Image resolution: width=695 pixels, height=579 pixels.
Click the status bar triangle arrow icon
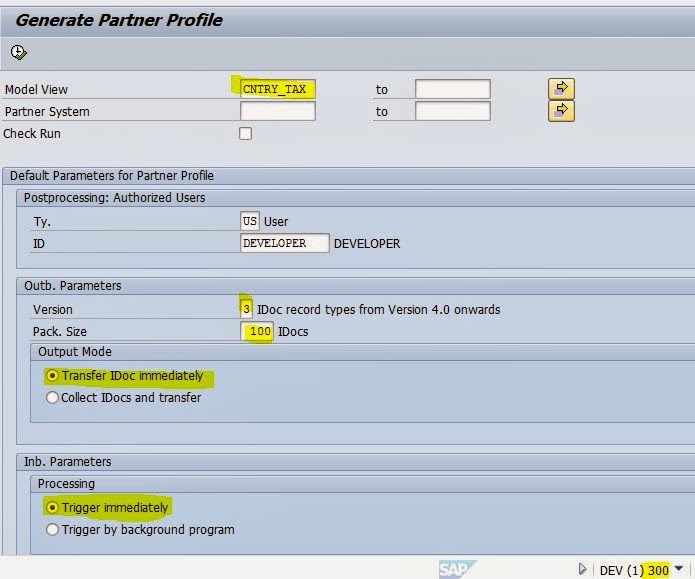(582, 569)
